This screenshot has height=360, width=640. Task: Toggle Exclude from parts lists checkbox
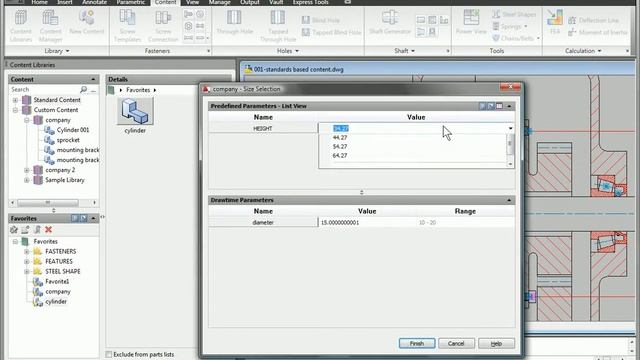tap(109, 354)
